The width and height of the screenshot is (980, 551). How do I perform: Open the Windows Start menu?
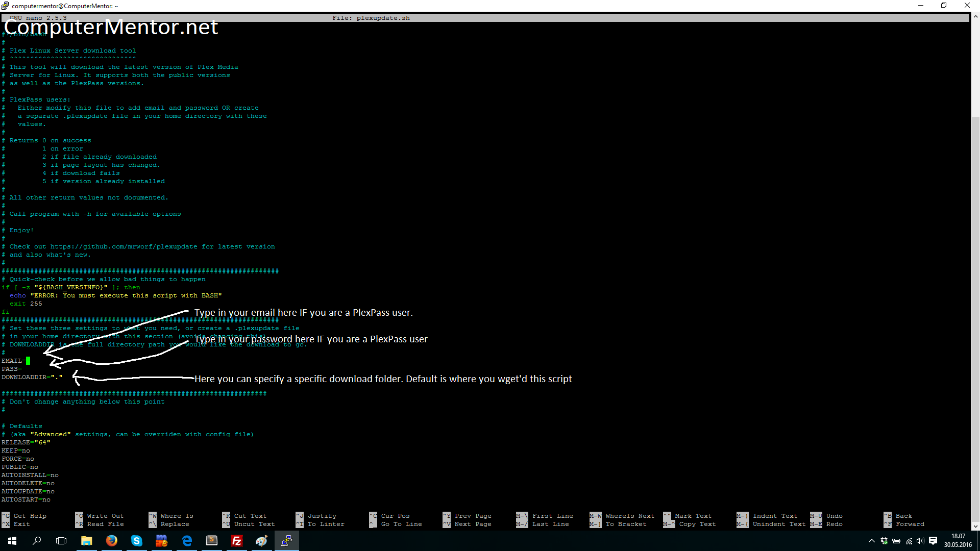click(12, 541)
